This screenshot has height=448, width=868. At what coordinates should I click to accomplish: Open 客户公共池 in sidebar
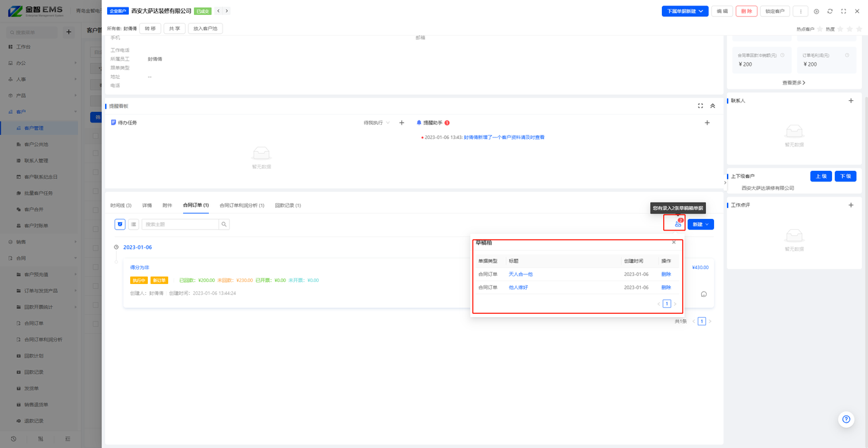coord(41,144)
